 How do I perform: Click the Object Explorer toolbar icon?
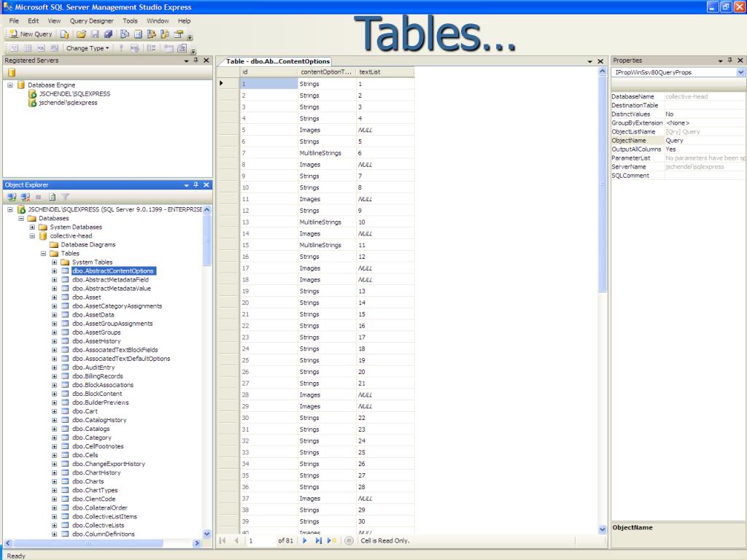152,34
